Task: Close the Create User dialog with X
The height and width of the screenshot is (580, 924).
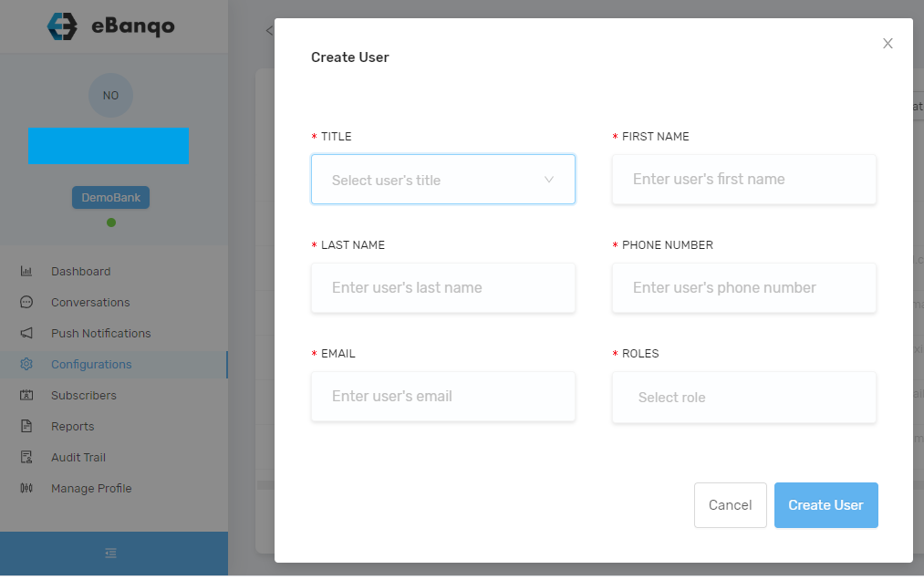Action: click(888, 44)
